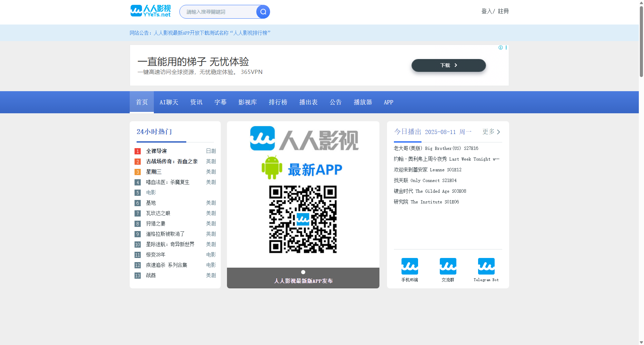Viewport: 644px width, 345px height.
Task: Open the 交流群 icon
Action: point(448,266)
